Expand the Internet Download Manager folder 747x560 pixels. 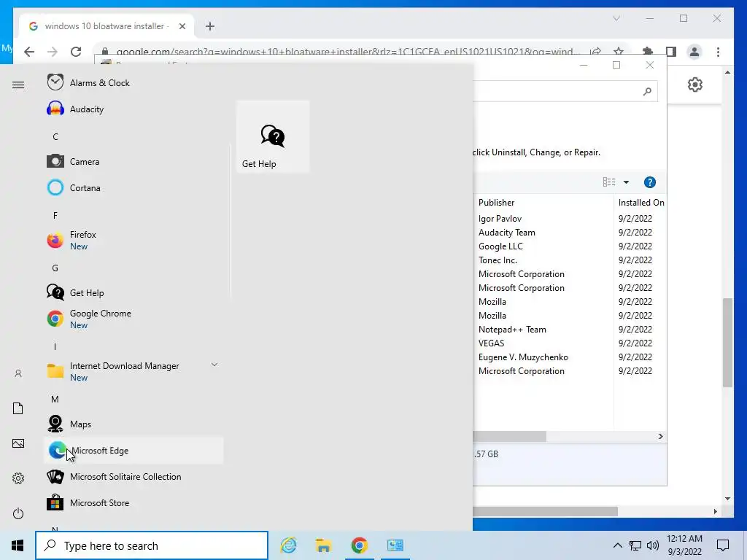click(133, 371)
